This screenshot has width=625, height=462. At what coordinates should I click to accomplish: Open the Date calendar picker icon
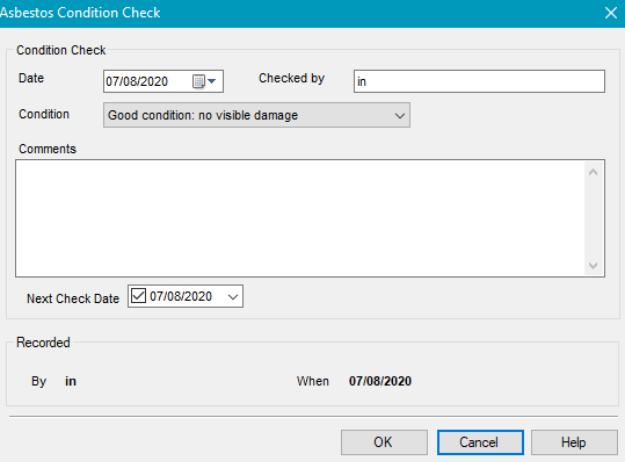click(x=204, y=82)
